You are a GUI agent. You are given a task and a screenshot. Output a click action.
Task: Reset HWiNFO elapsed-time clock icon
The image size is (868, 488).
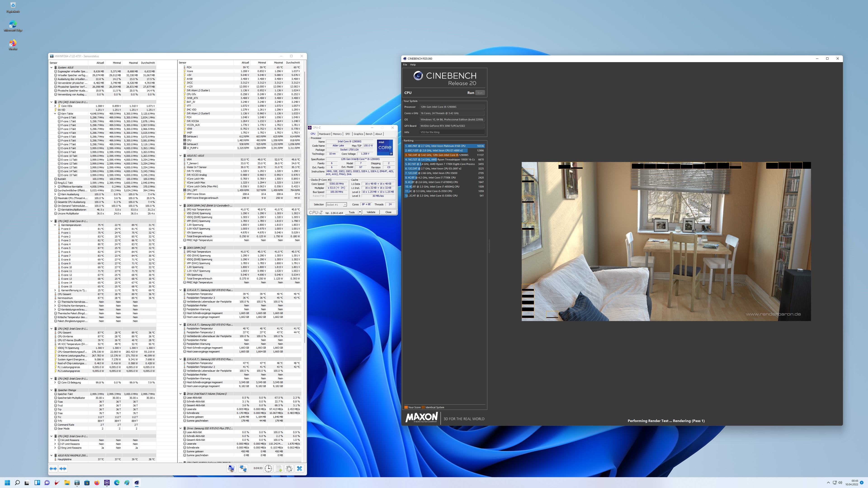pos(268,469)
